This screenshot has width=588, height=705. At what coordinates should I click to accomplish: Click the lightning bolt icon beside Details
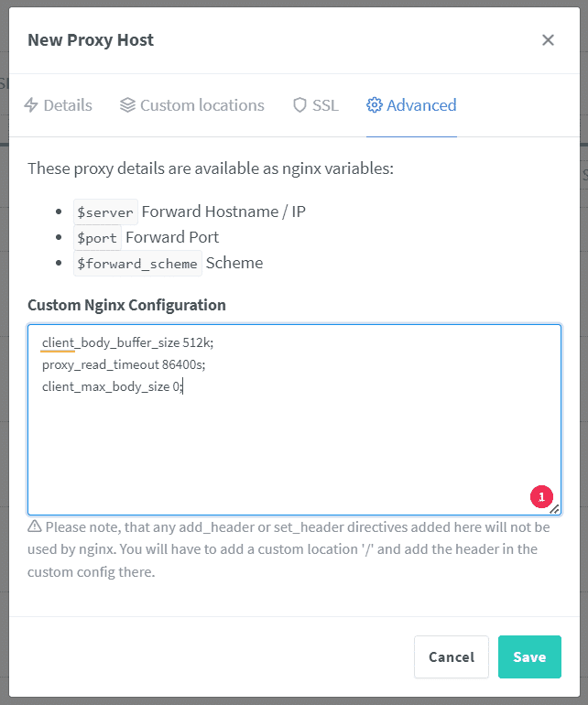[x=31, y=105]
